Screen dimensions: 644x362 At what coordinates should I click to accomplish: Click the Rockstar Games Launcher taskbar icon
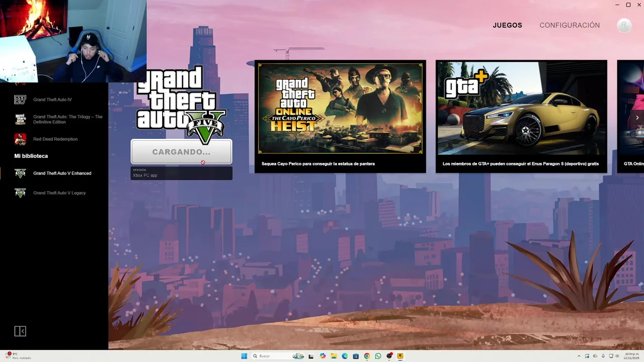coord(400,356)
